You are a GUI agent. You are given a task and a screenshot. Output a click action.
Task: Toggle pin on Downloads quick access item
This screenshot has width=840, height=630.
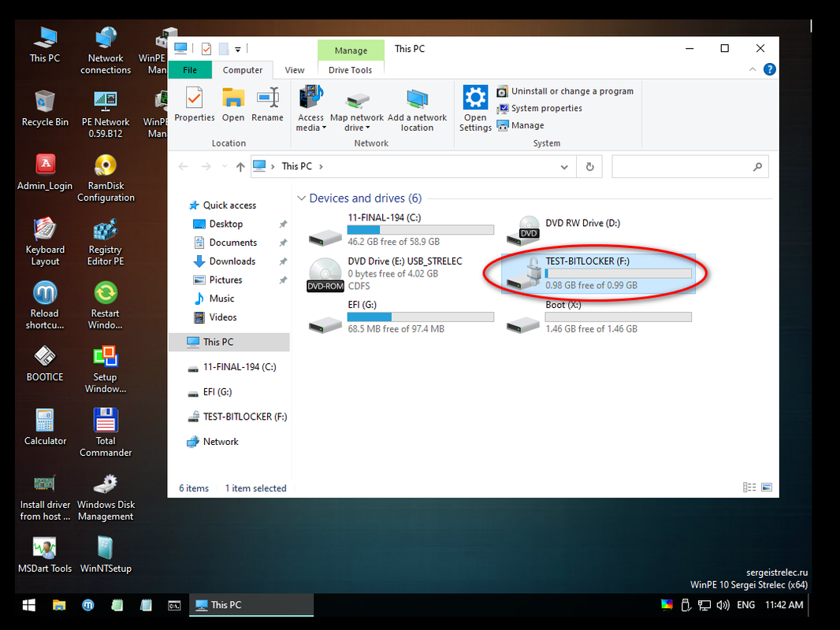coord(283,261)
